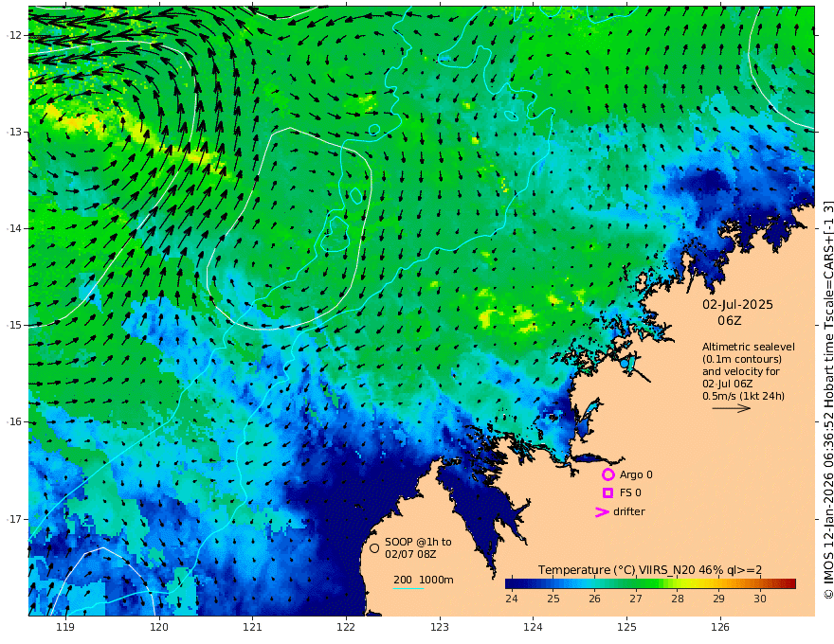Click latitude axis label '-16'
The width and height of the screenshot is (834, 644).
[x=14, y=421]
